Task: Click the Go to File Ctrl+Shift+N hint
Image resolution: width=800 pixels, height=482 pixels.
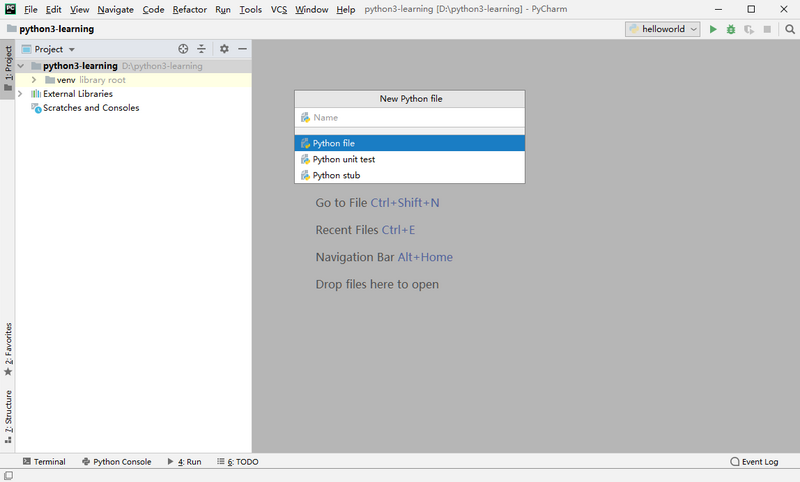Action: [377, 203]
